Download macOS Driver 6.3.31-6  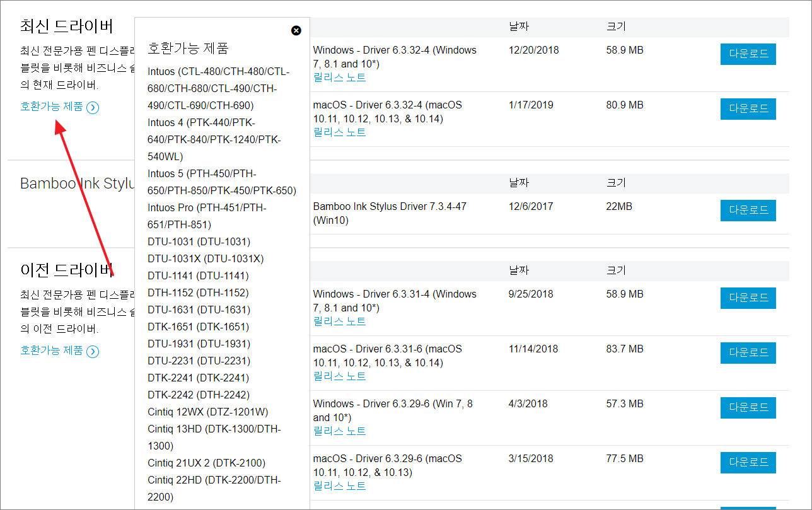coord(748,353)
